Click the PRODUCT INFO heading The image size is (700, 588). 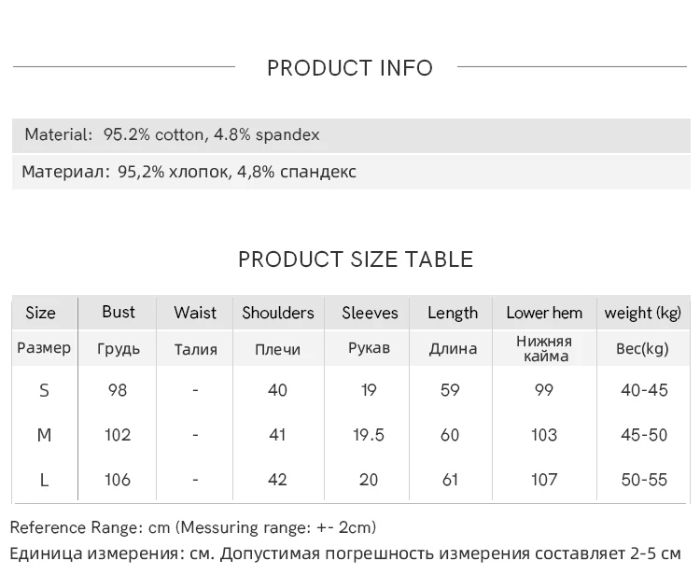tap(350, 68)
